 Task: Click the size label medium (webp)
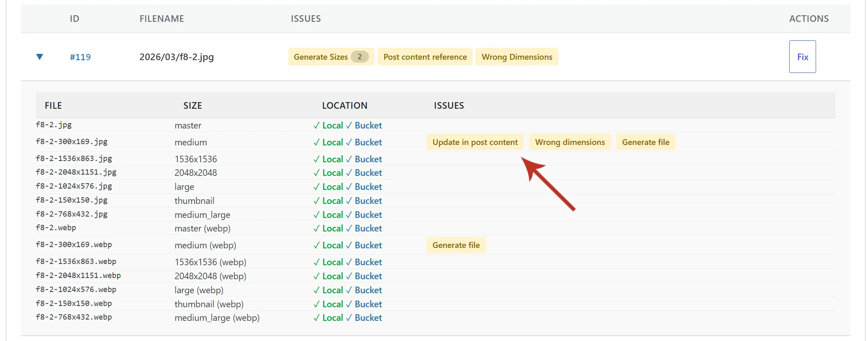(x=205, y=245)
